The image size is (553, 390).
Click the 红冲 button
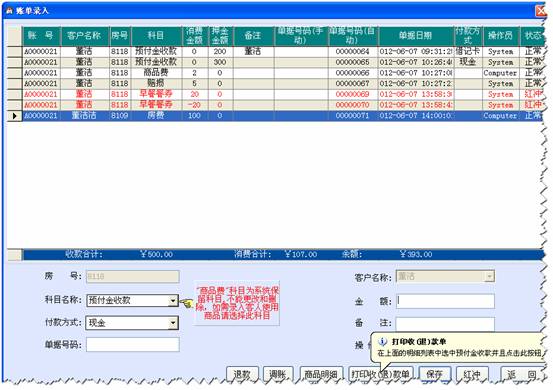pyautogui.click(x=472, y=374)
